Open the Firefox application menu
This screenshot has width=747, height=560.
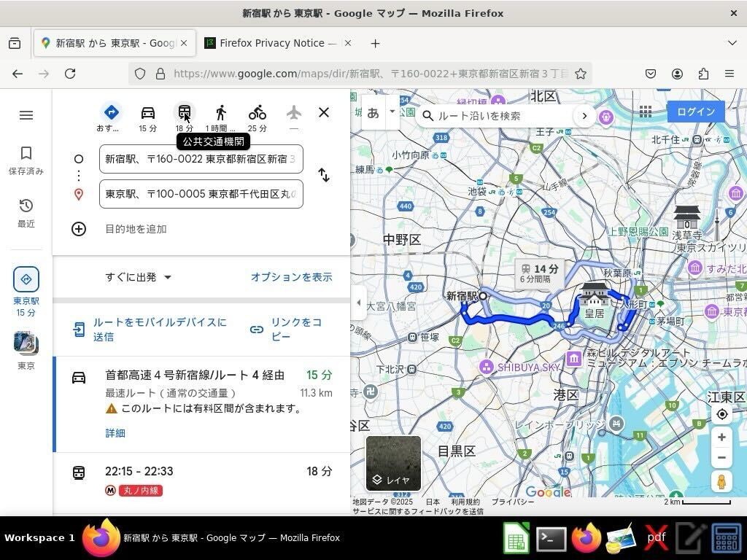point(729,74)
